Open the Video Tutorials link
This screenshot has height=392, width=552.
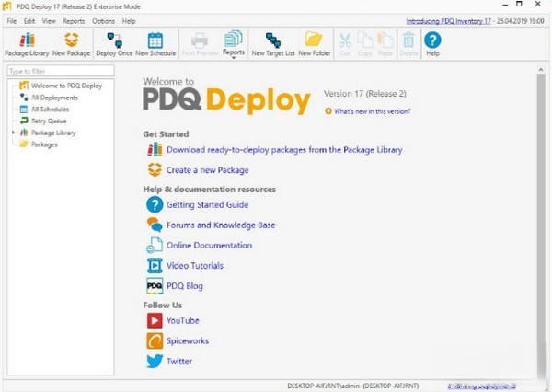pos(195,266)
